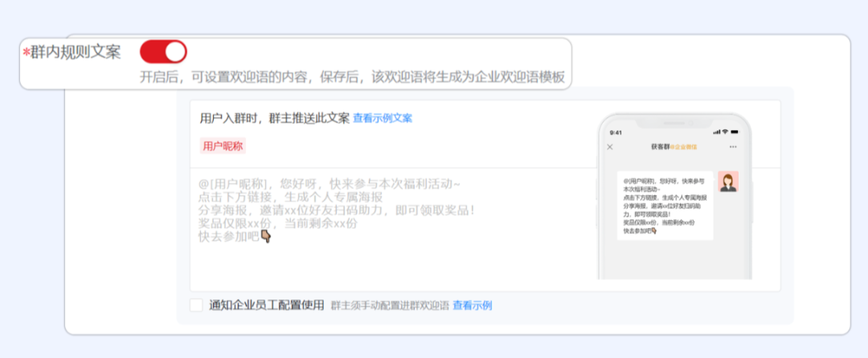Click the battery icon in preview status bar
868x358 pixels.
pos(734,132)
